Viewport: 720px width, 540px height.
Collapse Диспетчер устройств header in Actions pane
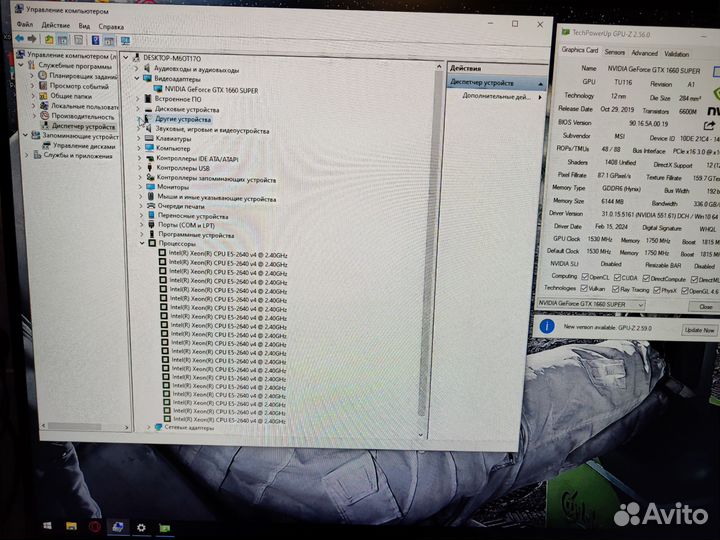coord(540,84)
